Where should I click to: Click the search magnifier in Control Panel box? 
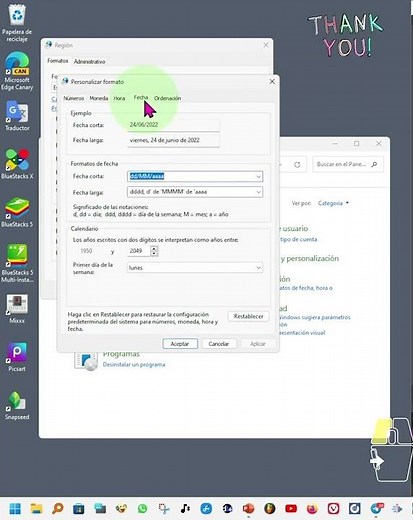pos(374,164)
